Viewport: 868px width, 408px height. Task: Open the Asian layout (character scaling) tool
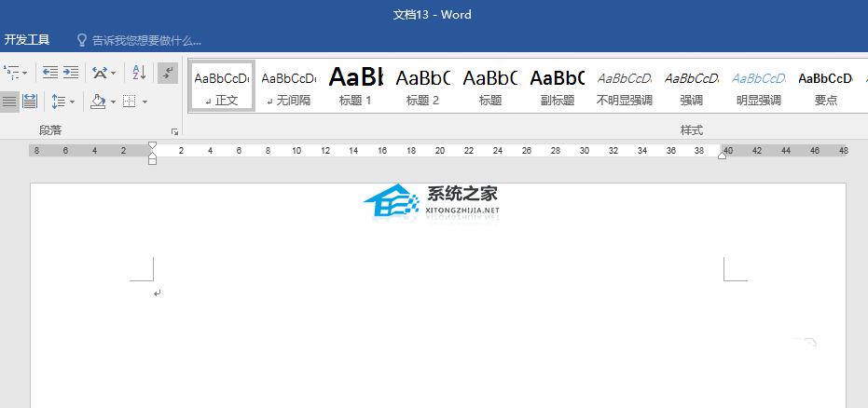[100, 73]
